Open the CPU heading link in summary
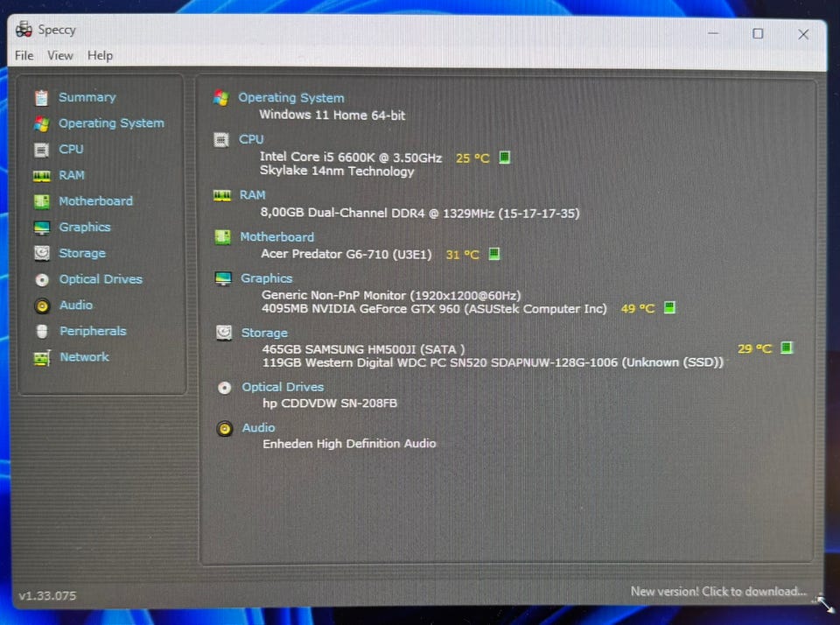Image resolution: width=840 pixels, height=625 pixels. (x=251, y=139)
